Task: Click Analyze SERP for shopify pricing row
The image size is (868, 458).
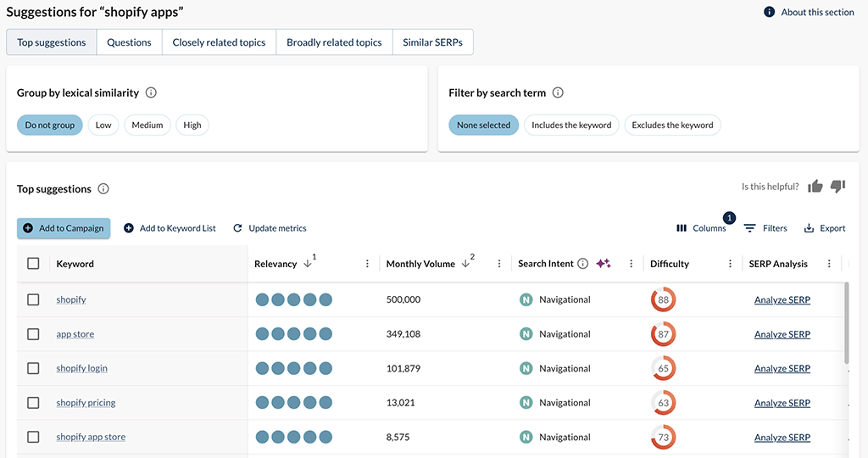Action: [782, 403]
